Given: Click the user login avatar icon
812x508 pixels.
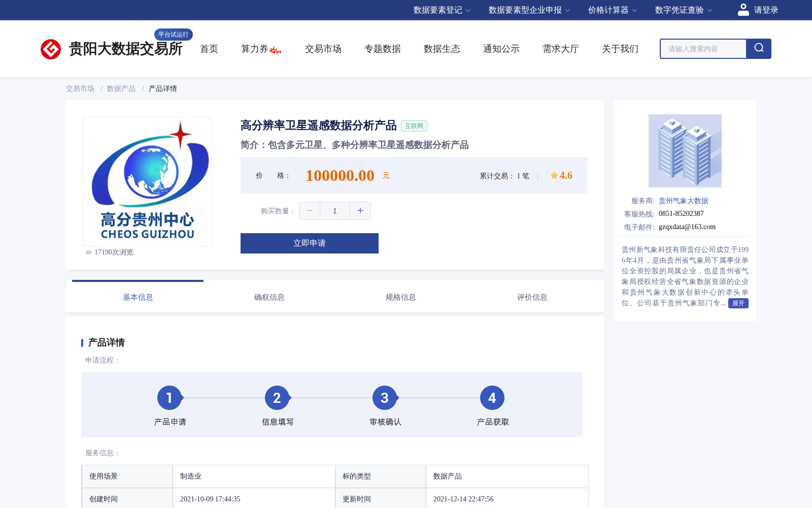Looking at the screenshot, I should coord(743,10).
